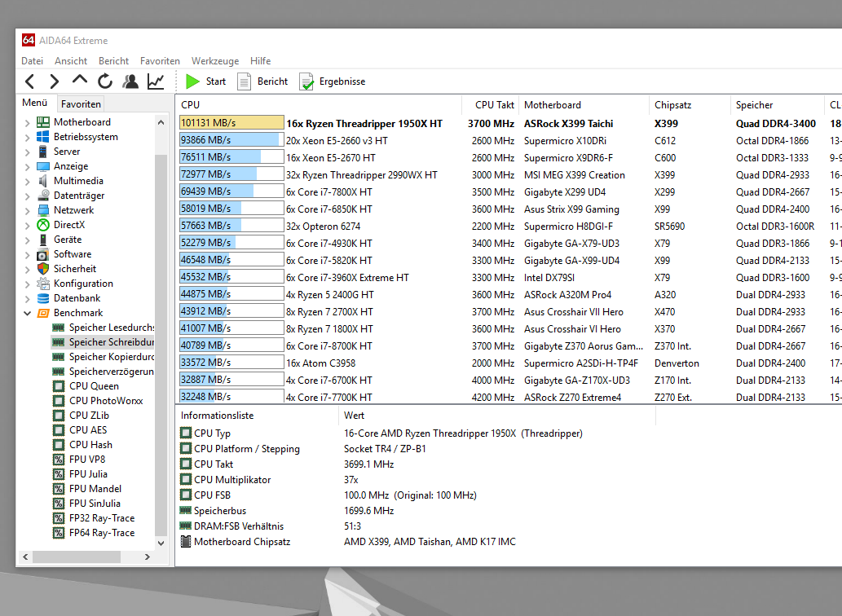Screen dimensions: 842x616
Task: Select the Datenbank database icon
Action: click(43, 298)
